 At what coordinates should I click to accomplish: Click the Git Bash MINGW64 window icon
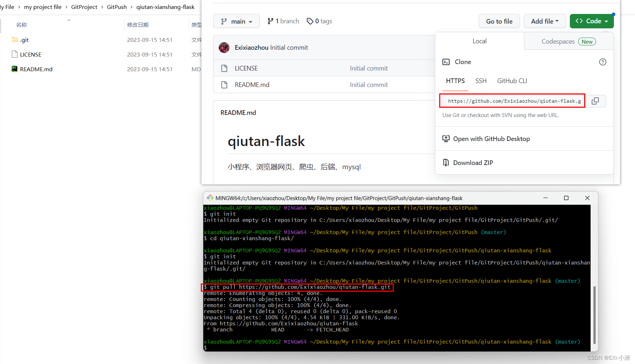coord(210,198)
